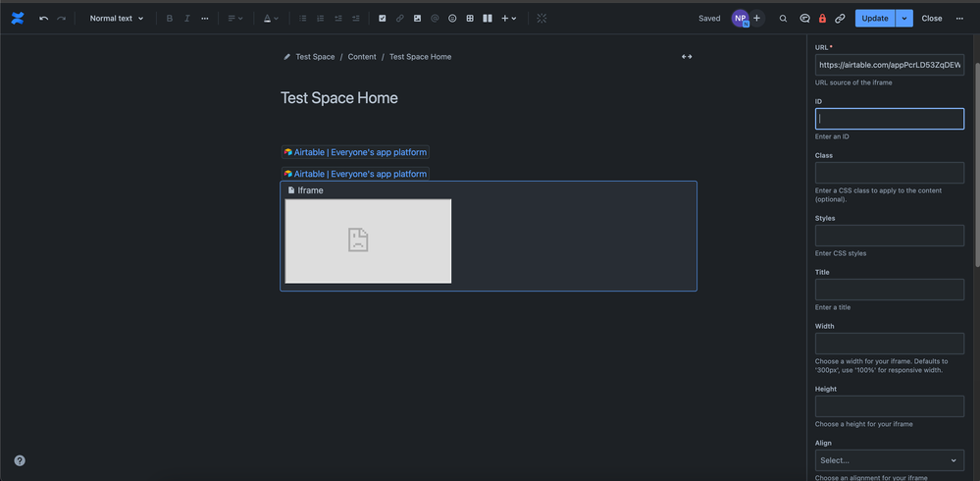Open the emoji picker

[x=452, y=18]
